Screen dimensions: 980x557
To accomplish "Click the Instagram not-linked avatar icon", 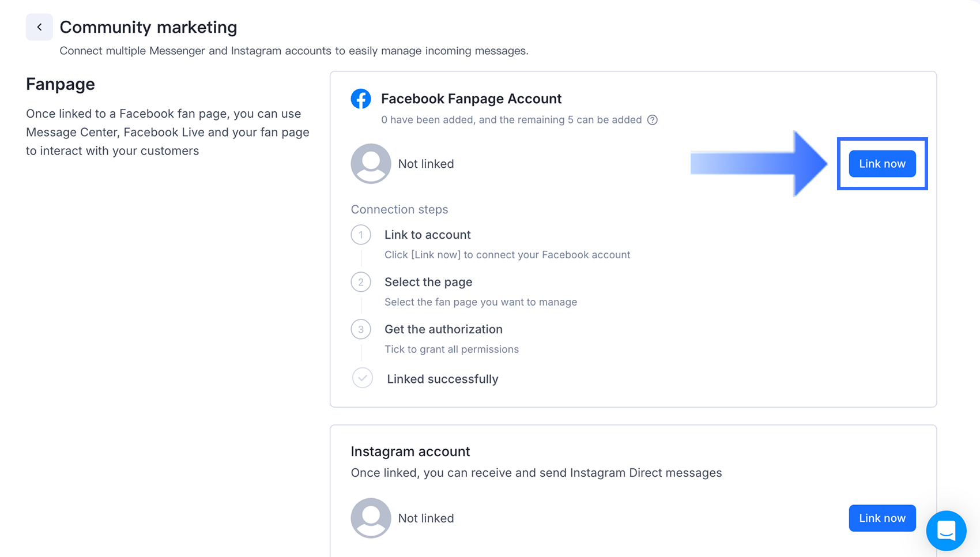I will click(x=371, y=518).
